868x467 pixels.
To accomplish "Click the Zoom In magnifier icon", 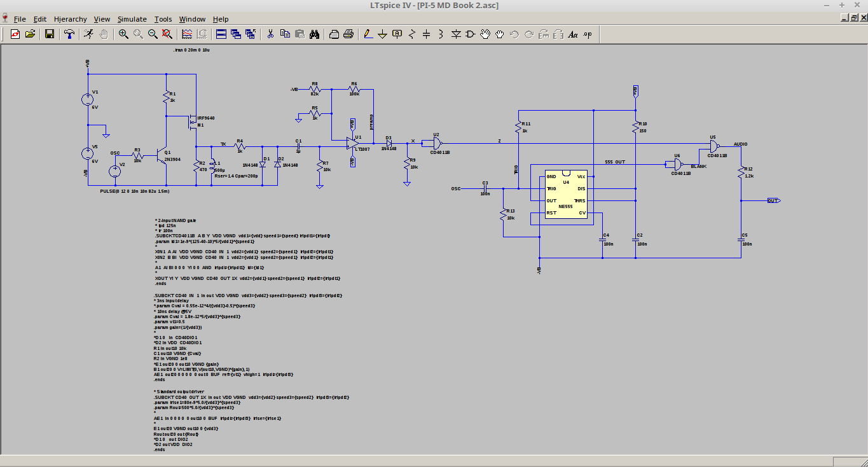I will click(x=123, y=34).
